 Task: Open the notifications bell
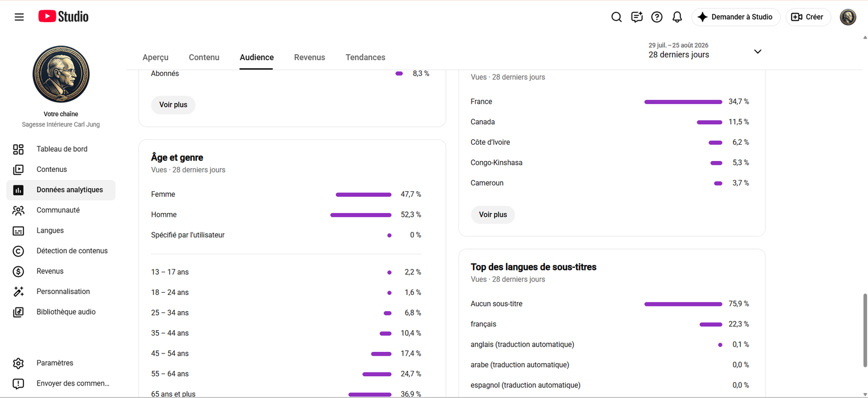pyautogui.click(x=677, y=17)
